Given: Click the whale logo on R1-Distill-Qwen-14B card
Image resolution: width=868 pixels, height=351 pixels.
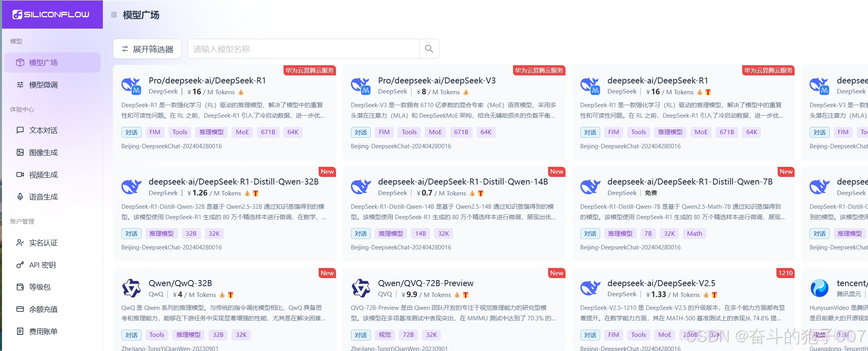Looking at the screenshot, I should point(361,187).
